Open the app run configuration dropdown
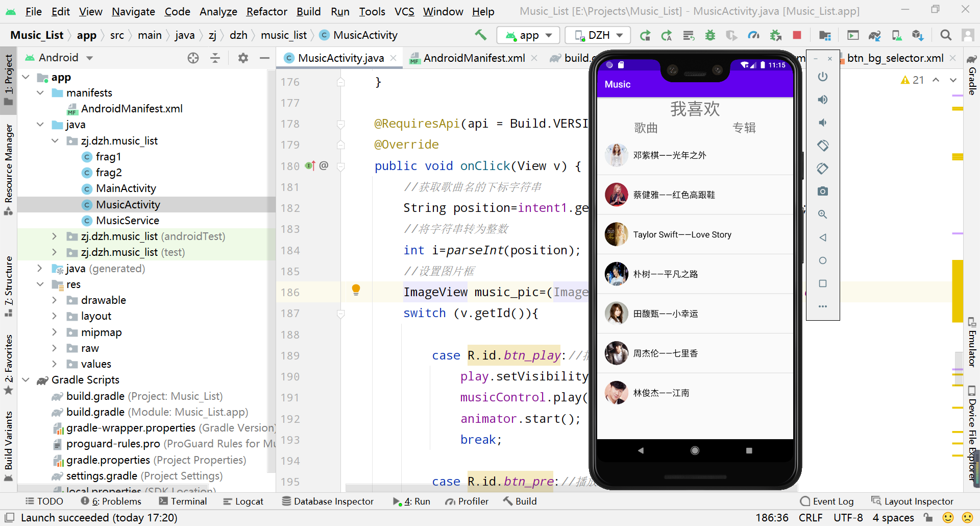 (529, 35)
